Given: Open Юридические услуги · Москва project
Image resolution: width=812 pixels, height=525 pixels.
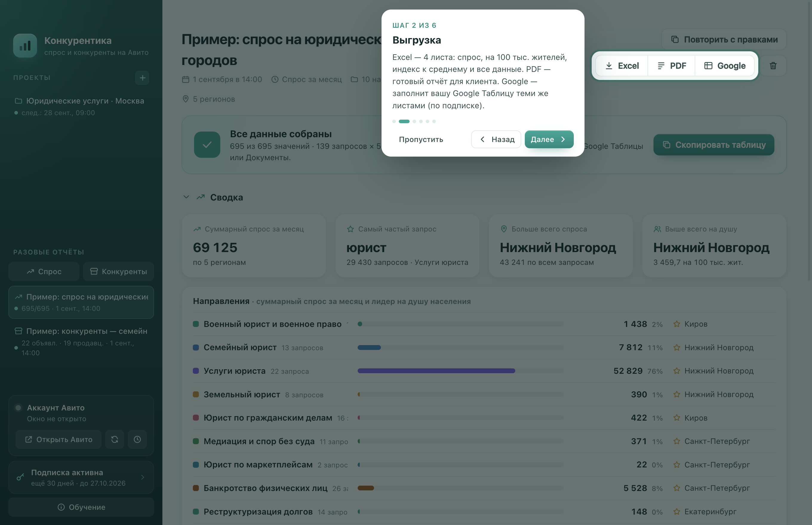Looking at the screenshot, I should point(81,106).
